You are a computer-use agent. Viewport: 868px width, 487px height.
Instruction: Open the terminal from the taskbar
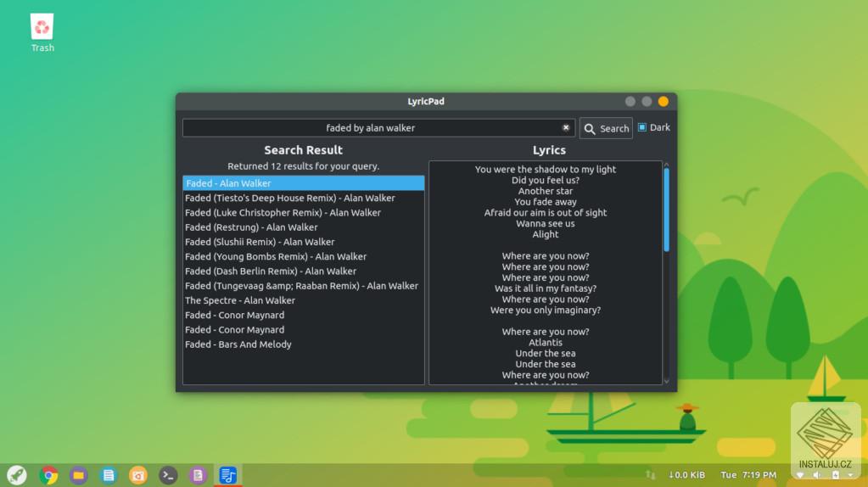168,475
